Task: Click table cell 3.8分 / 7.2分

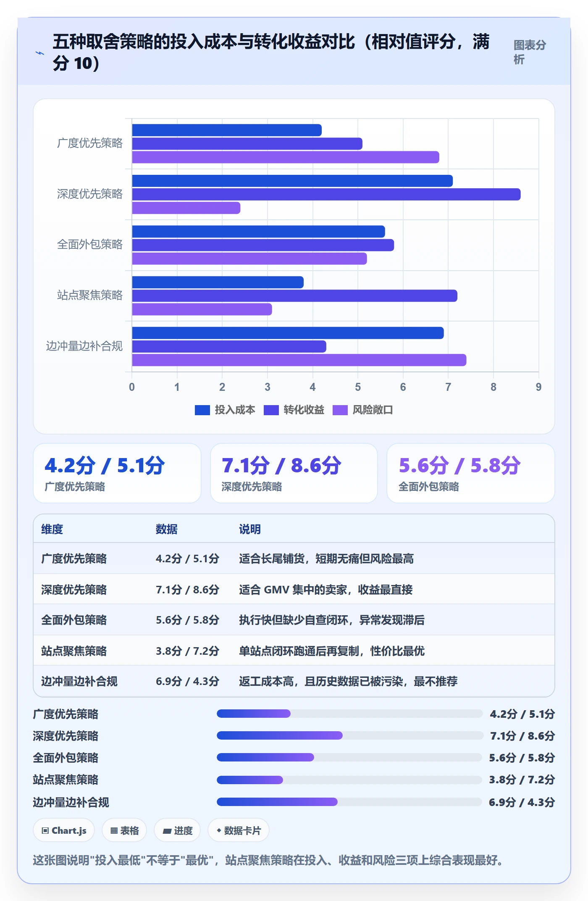Action: (187, 651)
